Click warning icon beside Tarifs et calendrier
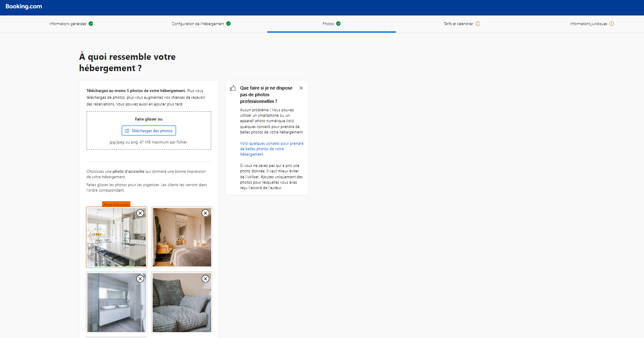Screen dimensions: 644x338 click(478, 24)
